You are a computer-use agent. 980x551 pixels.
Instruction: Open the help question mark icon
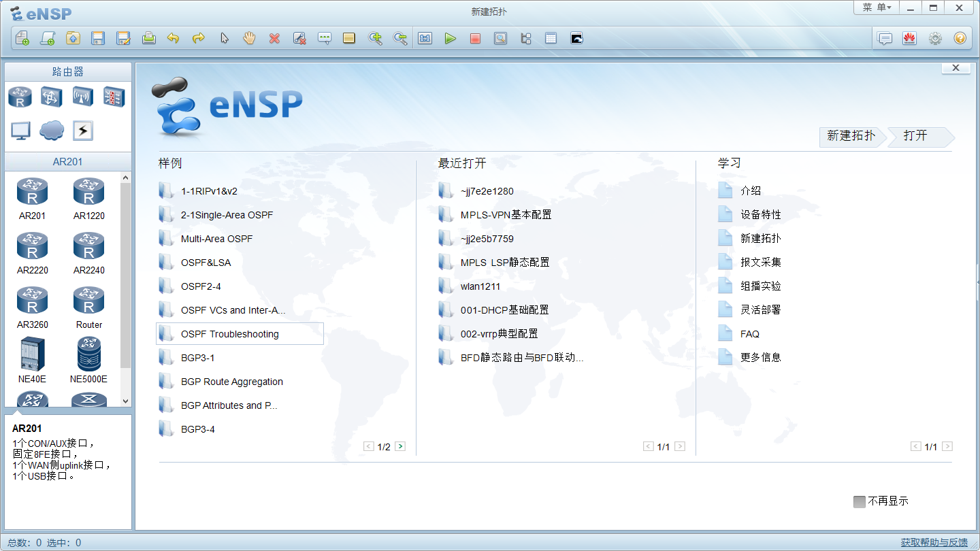coord(960,38)
